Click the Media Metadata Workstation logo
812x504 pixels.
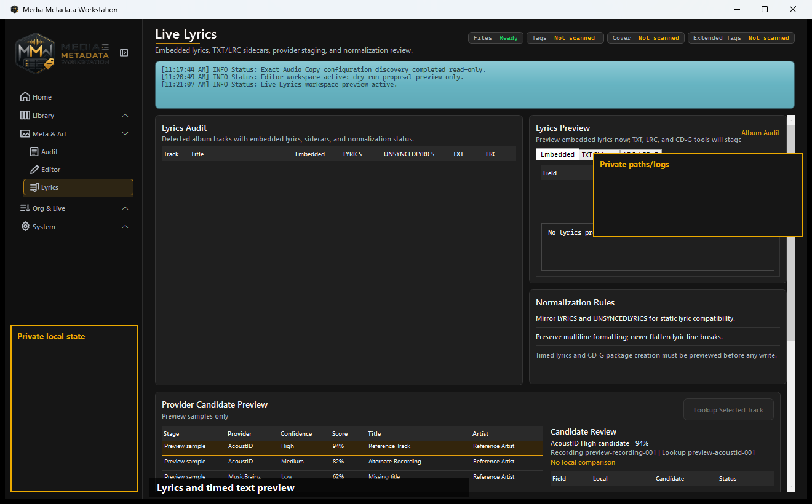pos(62,53)
